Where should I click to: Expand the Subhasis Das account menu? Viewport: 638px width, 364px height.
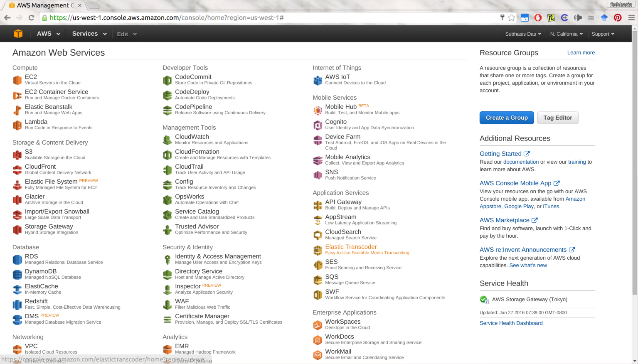click(x=523, y=34)
